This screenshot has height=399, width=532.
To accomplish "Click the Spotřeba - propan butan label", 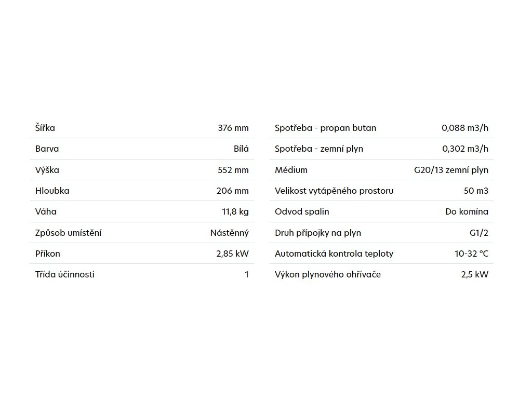I will pyautogui.click(x=325, y=128).
